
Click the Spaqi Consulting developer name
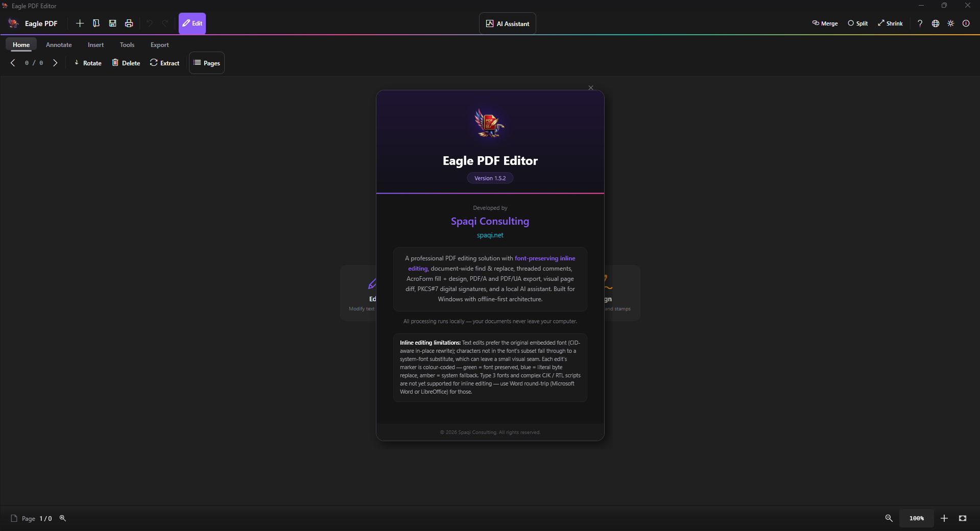pos(490,221)
